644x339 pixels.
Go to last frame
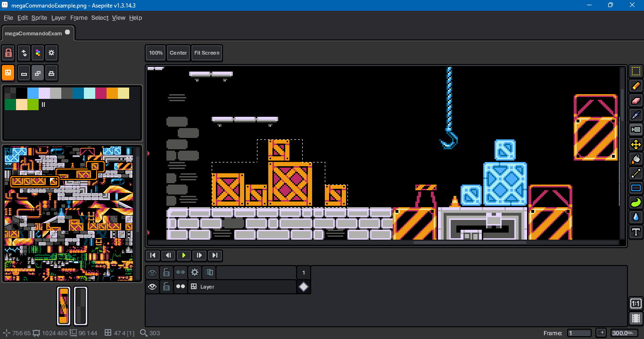pos(215,255)
